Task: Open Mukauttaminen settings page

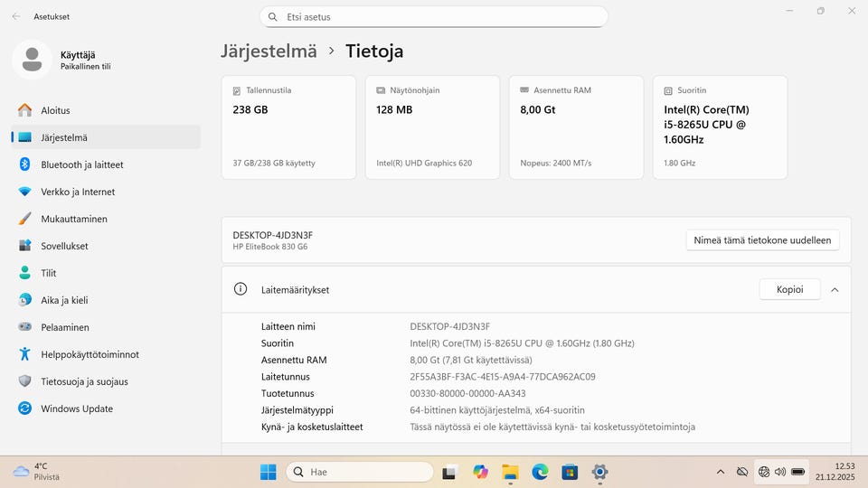Action: [x=105, y=219]
